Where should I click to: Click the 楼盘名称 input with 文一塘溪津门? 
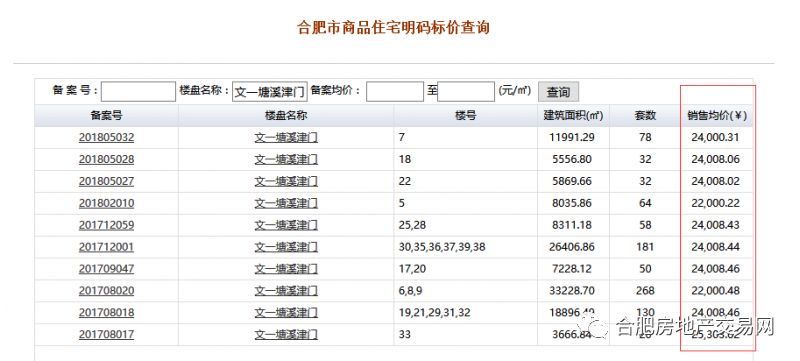270,92
